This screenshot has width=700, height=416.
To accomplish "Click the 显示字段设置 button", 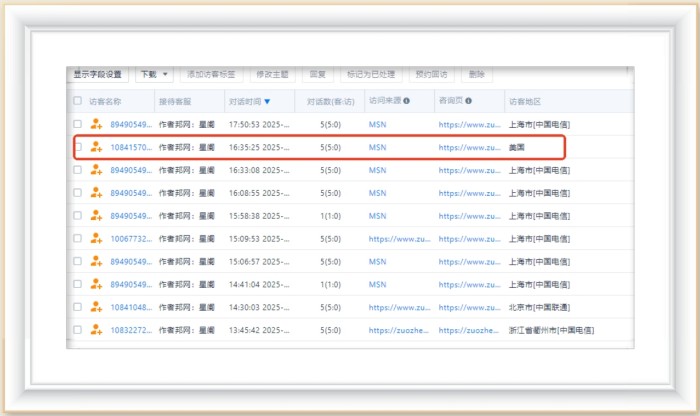I will 97,74.
